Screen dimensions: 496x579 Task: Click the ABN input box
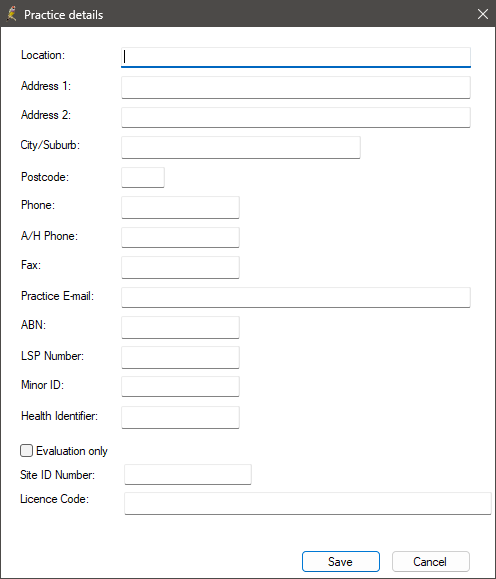[180, 327]
